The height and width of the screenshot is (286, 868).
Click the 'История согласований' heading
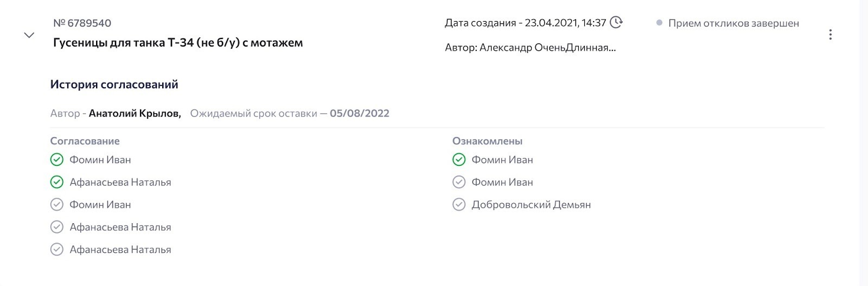(114, 84)
